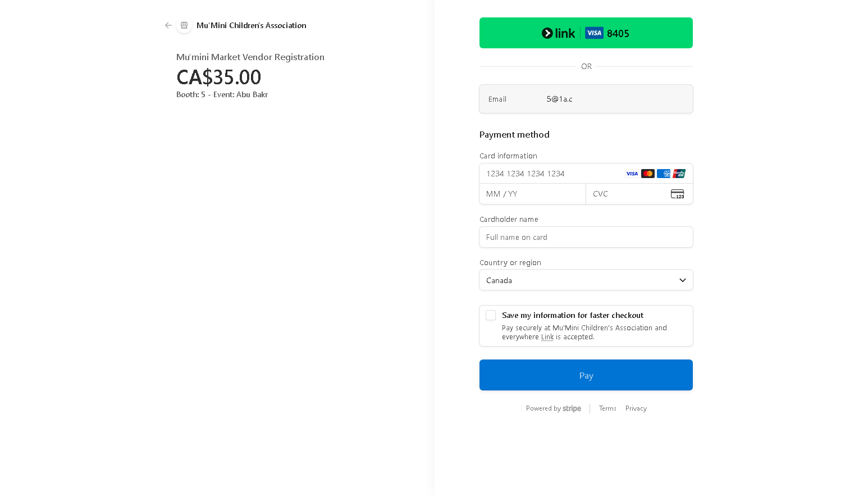The height and width of the screenshot is (496, 868).
Task: Click the Terms link
Action: click(607, 408)
